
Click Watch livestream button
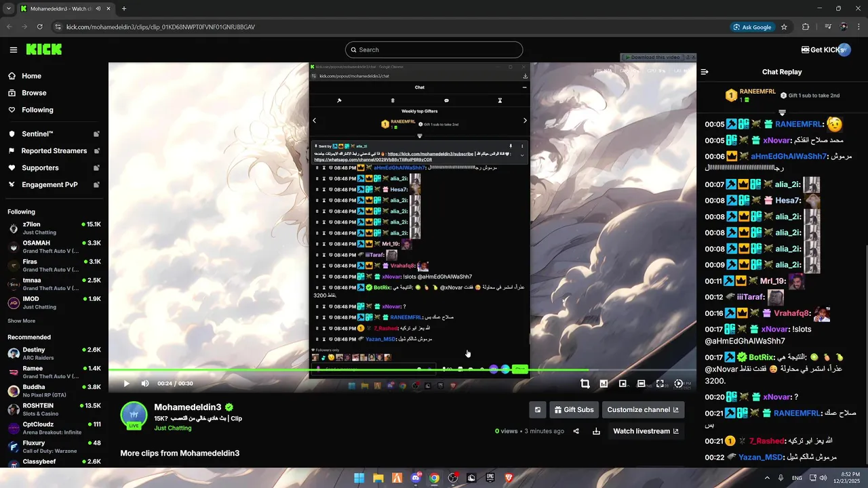[646, 431]
